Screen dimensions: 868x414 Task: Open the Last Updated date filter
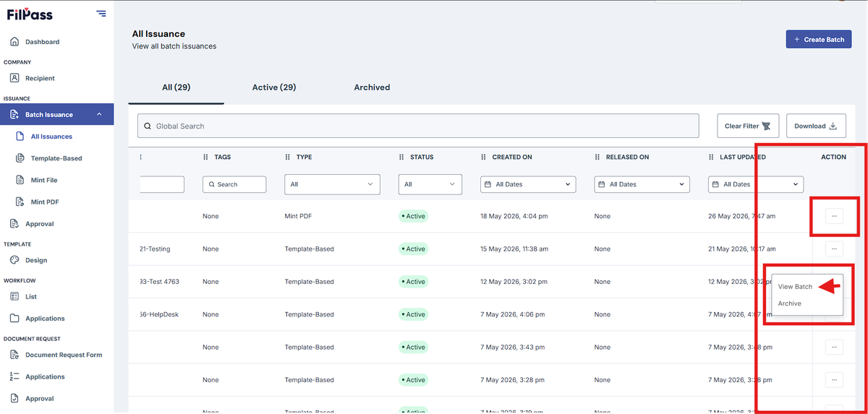[x=756, y=184]
